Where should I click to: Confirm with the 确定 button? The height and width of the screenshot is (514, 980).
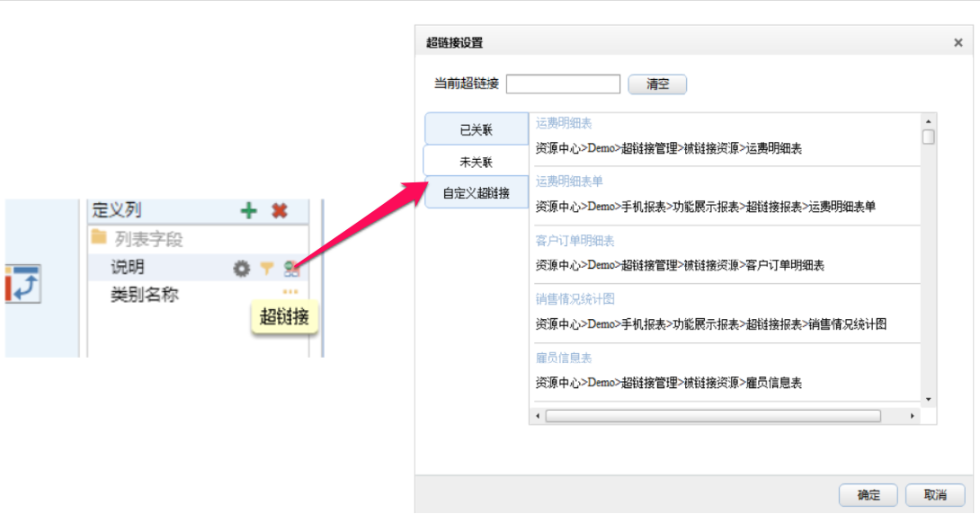click(x=869, y=494)
